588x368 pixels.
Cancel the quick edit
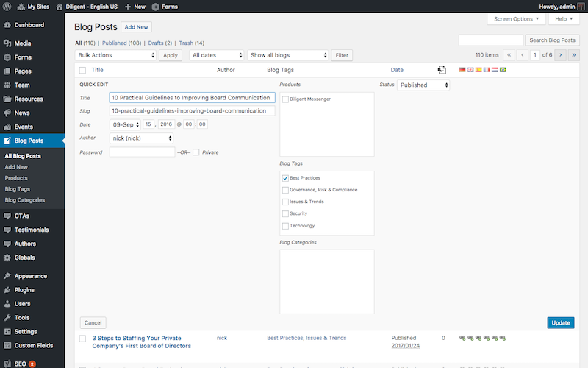coord(93,322)
